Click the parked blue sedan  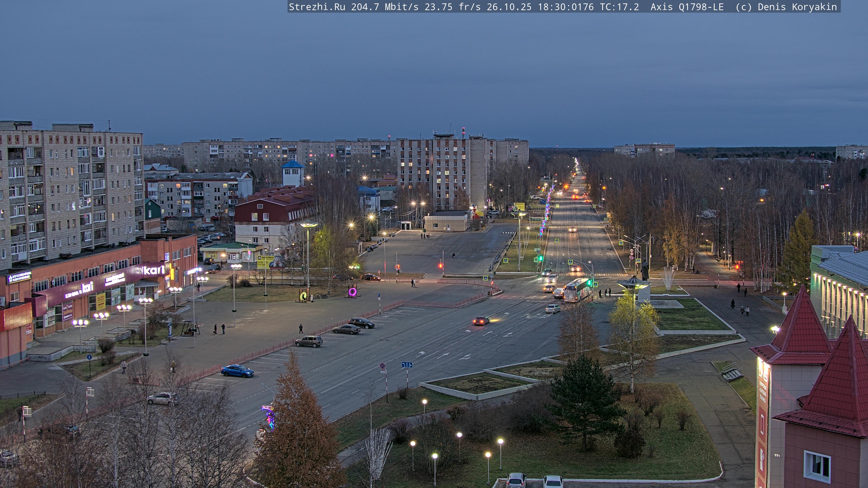237,371
